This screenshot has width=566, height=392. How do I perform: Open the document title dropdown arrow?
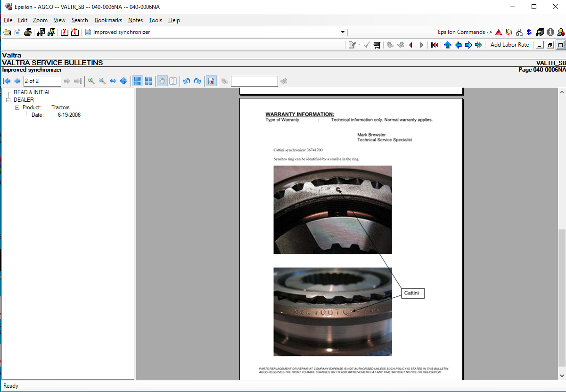click(x=343, y=32)
